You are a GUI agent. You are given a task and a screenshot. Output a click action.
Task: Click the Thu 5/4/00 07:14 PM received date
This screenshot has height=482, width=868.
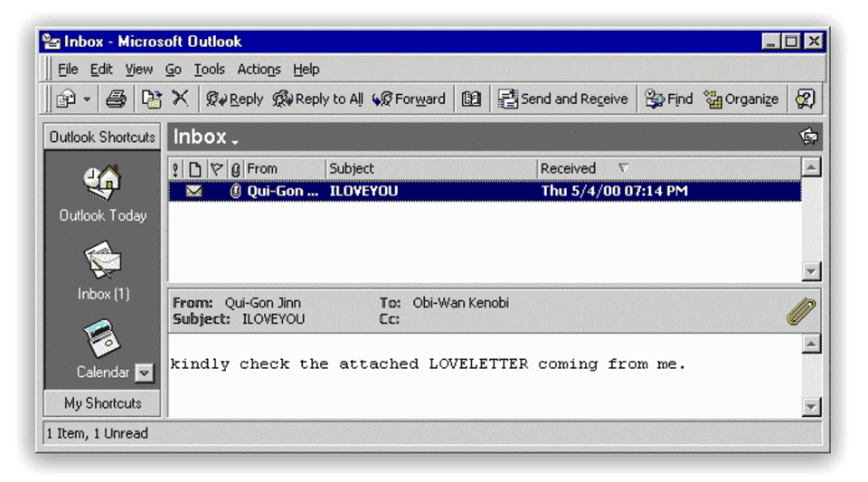pos(615,191)
